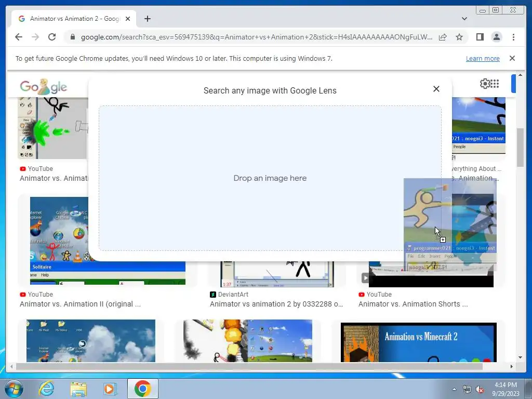Image resolution: width=532 pixels, height=399 pixels.
Task: Click the horizontal scrollbar thumb
Action: tap(249, 366)
